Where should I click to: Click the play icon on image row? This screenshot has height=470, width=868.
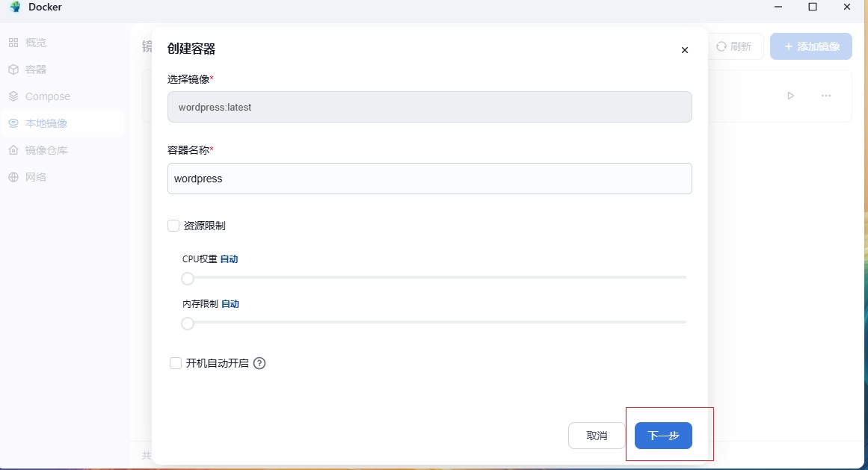click(x=790, y=96)
